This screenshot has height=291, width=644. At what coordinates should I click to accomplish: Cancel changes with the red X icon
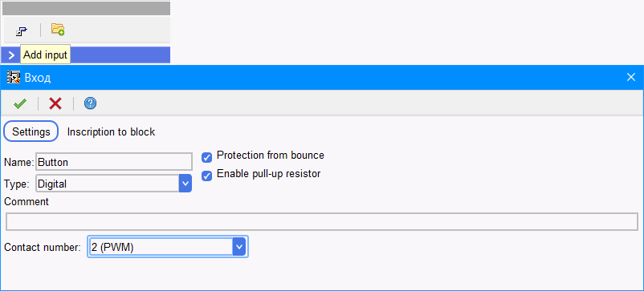point(55,103)
